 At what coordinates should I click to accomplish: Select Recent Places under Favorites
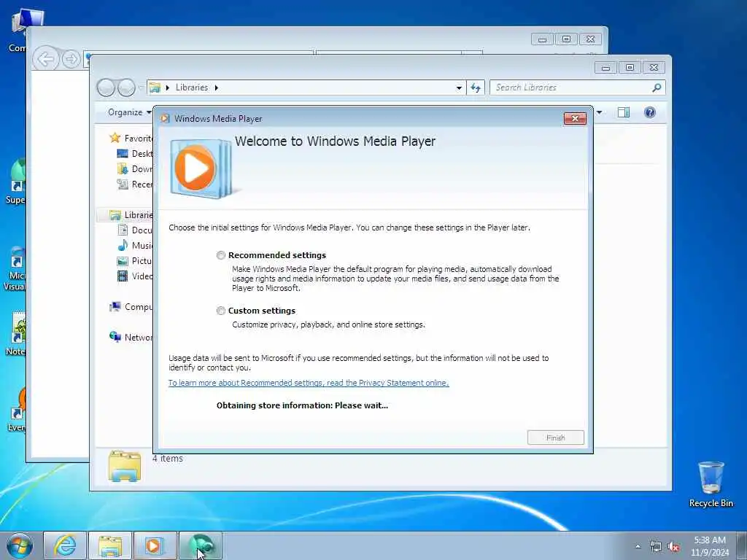135,184
